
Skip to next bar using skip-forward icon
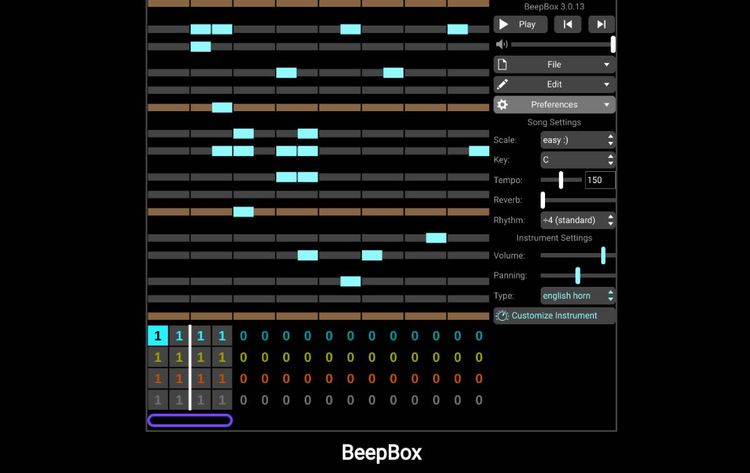[x=601, y=24]
